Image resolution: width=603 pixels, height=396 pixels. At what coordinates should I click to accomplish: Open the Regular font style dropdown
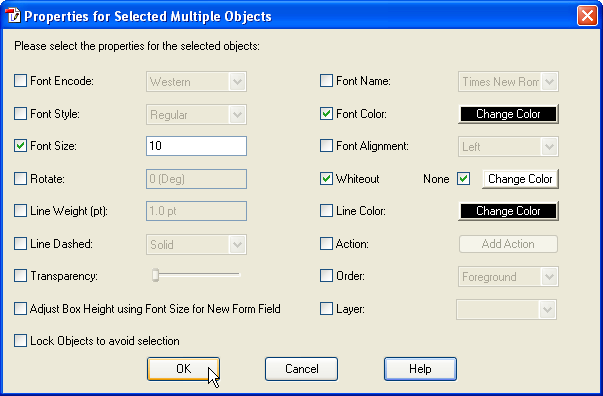[196, 115]
